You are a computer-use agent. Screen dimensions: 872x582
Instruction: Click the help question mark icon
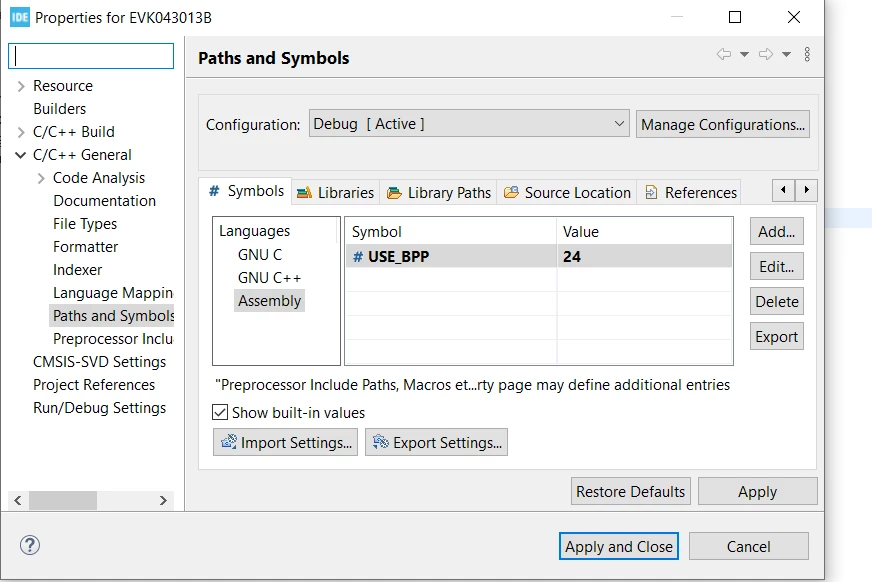click(x=29, y=545)
